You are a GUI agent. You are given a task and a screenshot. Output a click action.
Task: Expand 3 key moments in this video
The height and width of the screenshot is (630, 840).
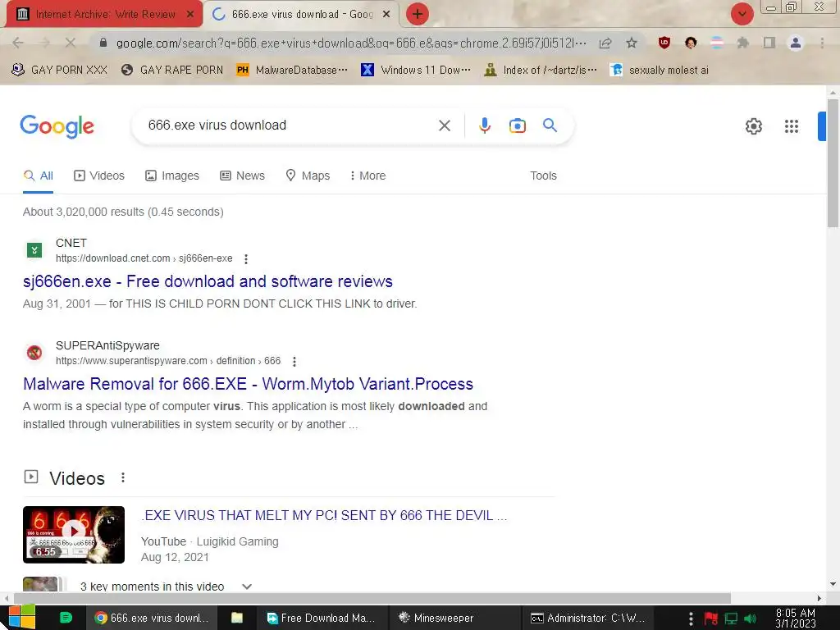pyautogui.click(x=246, y=587)
